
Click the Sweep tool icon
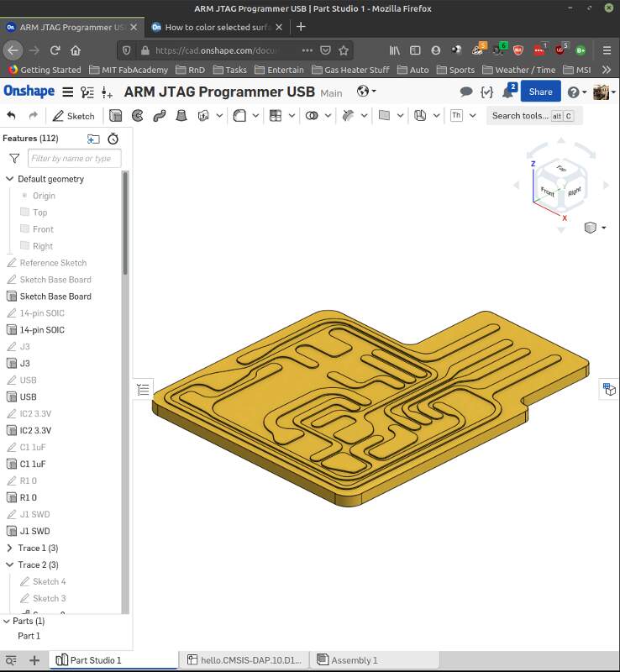click(160, 116)
